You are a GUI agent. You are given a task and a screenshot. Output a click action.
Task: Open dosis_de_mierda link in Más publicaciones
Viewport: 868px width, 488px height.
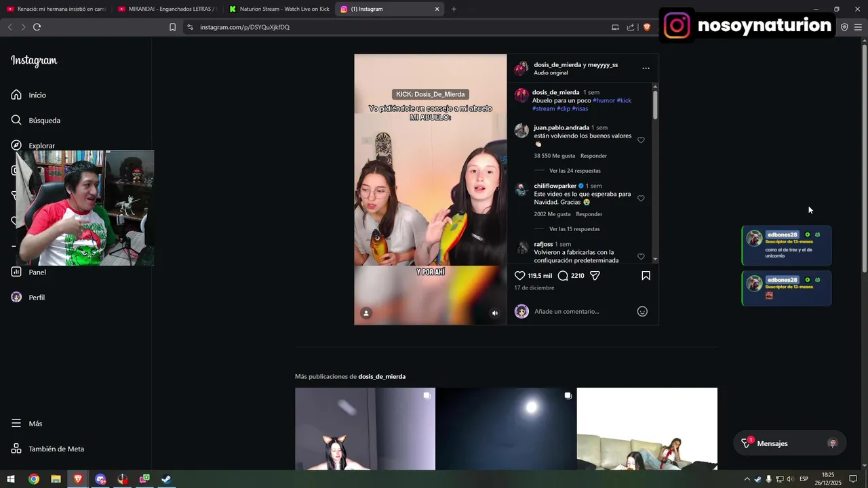[x=382, y=376]
